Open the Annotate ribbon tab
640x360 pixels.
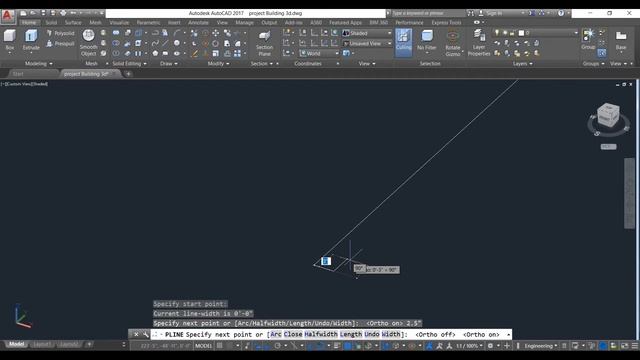198,22
